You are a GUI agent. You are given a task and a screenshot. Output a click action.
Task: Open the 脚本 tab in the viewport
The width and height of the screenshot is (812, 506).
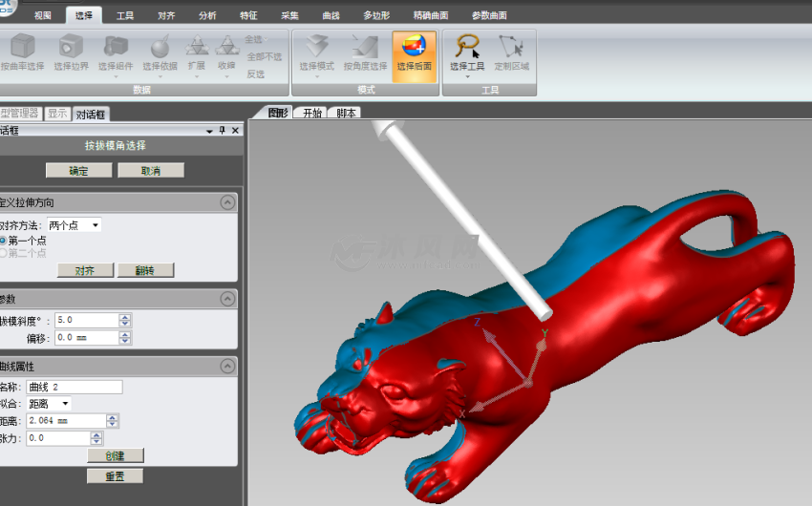pyautogui.click(x=346, y=113)
